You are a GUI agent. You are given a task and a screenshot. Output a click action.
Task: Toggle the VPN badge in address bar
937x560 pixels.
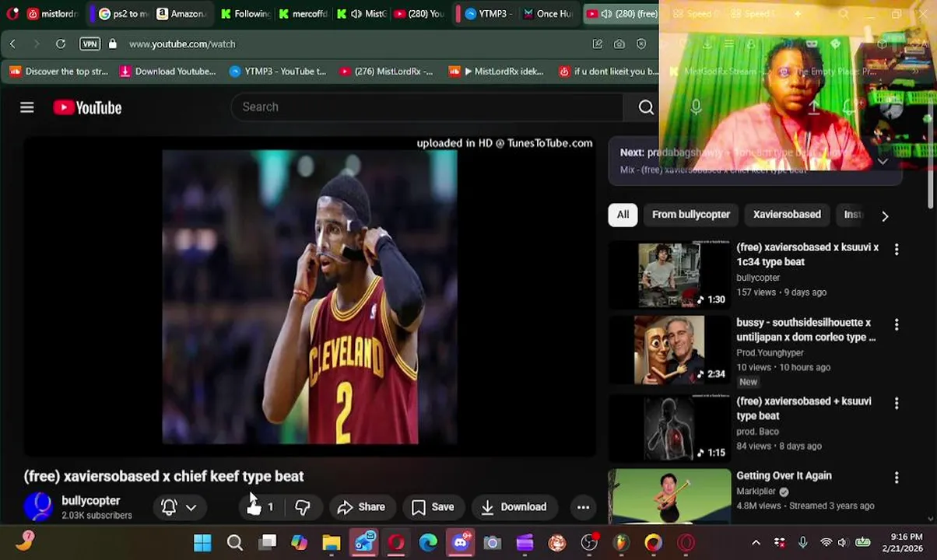click(x=90, y=44)
